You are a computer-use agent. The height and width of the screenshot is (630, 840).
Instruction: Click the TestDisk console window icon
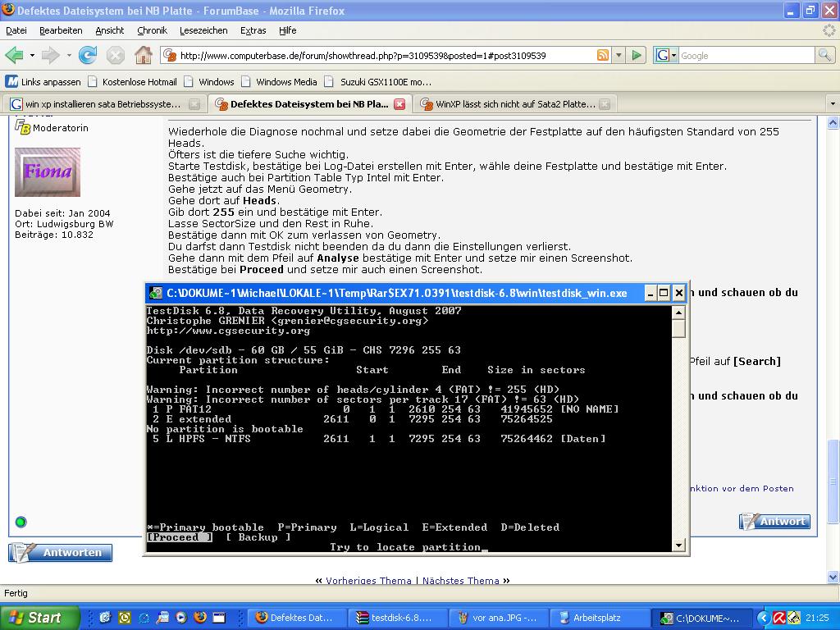coord(156,293)
